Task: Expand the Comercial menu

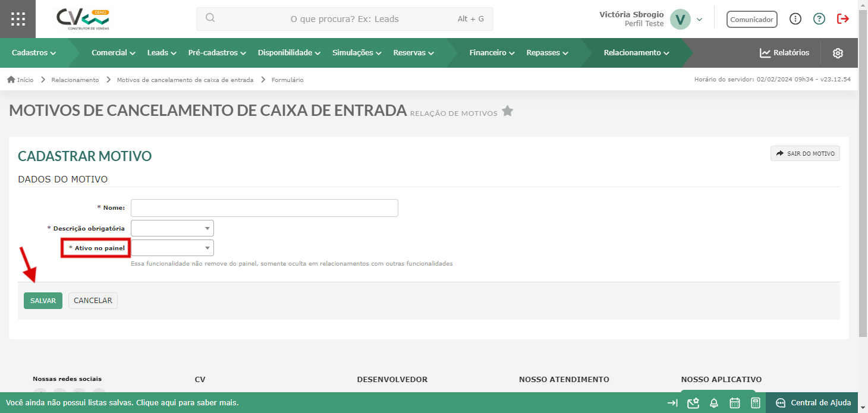Action: pyautogui.click(x=114, y=53)
